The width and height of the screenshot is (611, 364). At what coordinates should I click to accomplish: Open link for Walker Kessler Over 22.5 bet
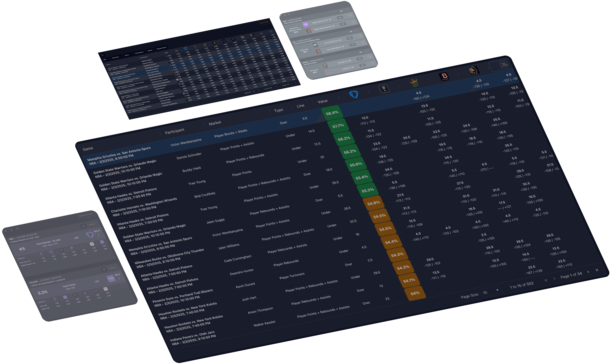click(x=350, y=15)
